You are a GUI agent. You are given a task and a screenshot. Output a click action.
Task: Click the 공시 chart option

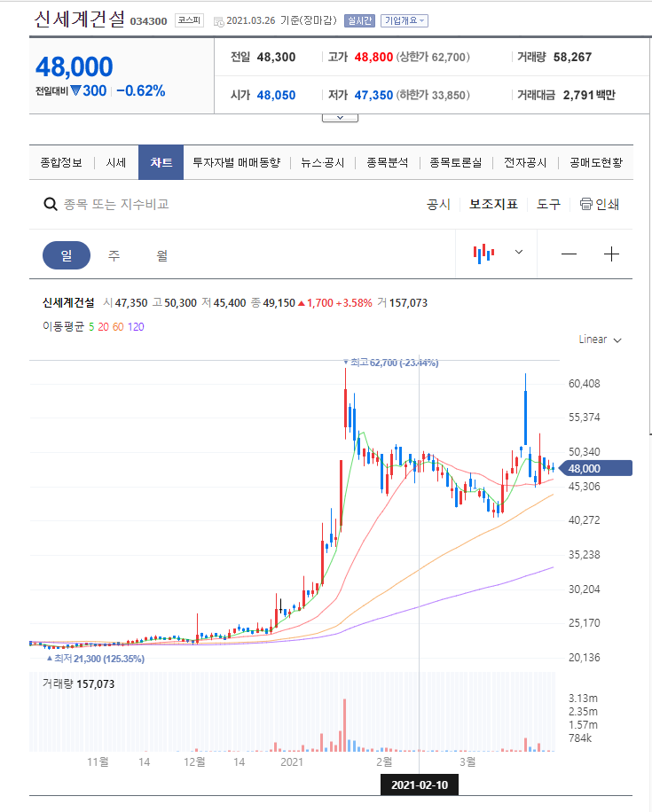click(438, 204)
